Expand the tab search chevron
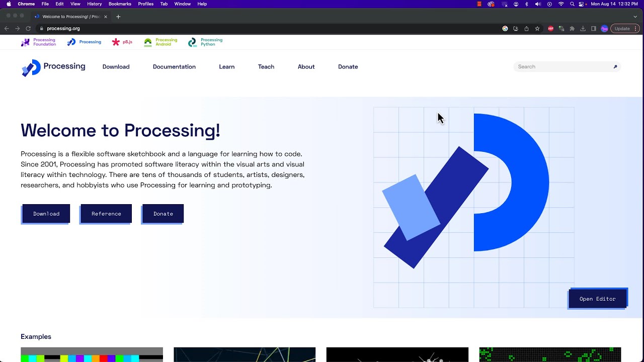The width and height of the screenshot is (644, 362). (x=635, y=17)
